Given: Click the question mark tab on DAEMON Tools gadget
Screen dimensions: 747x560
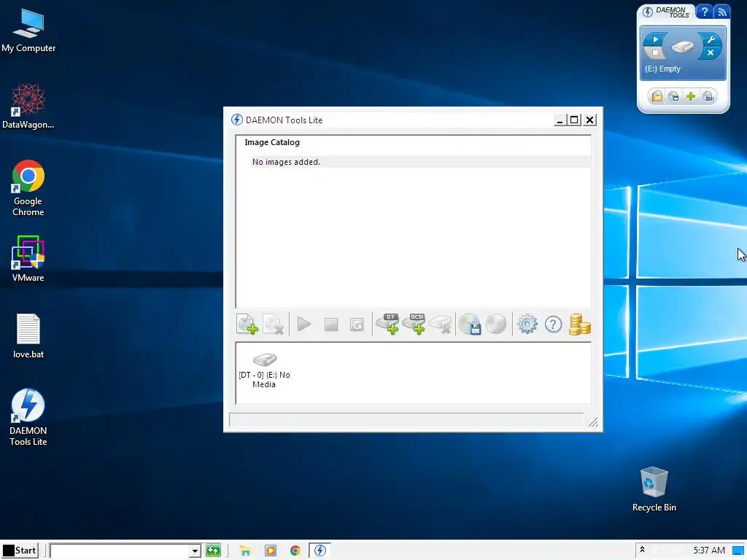Looking at the screenshot, I should click(x=705, y=12).
